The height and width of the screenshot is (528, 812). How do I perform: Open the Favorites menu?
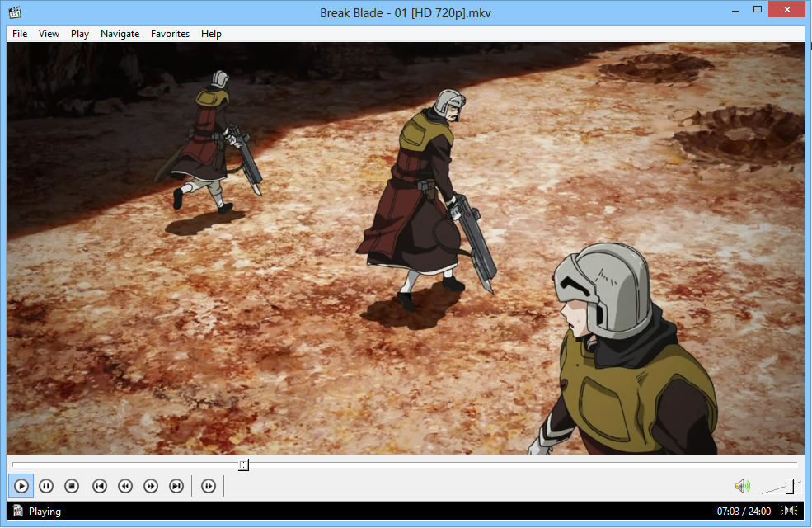coord(170,34)
